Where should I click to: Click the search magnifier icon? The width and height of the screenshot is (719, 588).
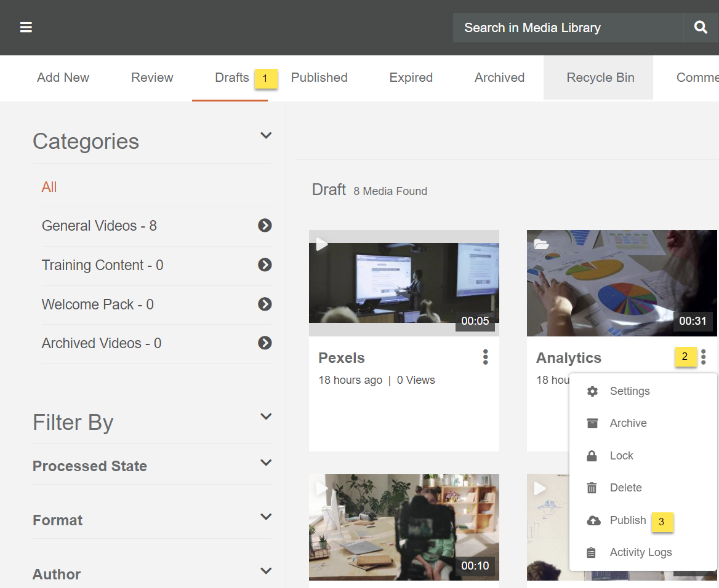click(x=701, y=28)
